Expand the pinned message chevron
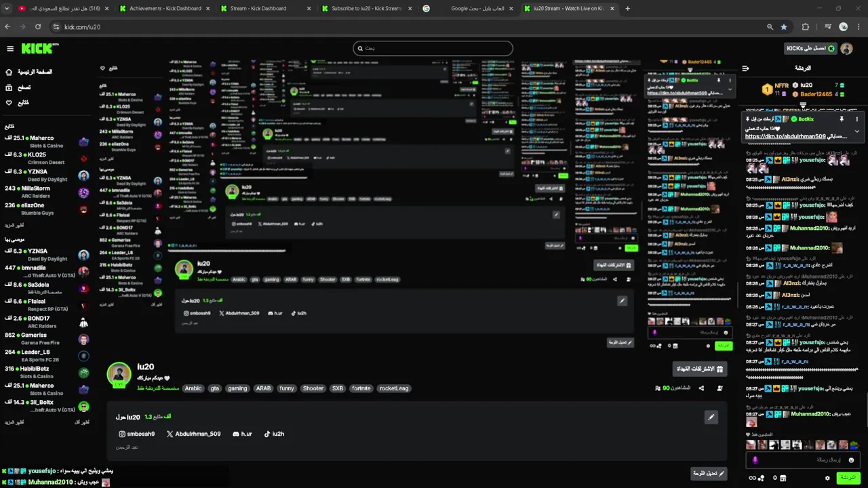Image resolution: width=868 pixels, height=488 pixels. click(856, 131)
